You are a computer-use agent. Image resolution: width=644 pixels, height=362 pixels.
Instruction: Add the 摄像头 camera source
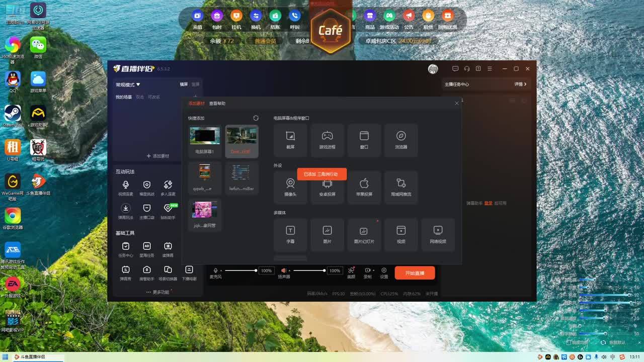290,187
